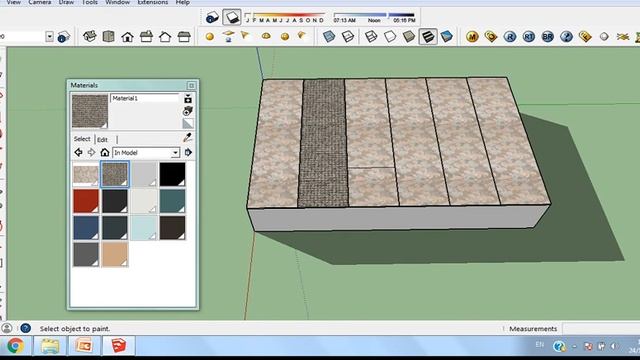Switch to the Edit tab

click(102, 139)
